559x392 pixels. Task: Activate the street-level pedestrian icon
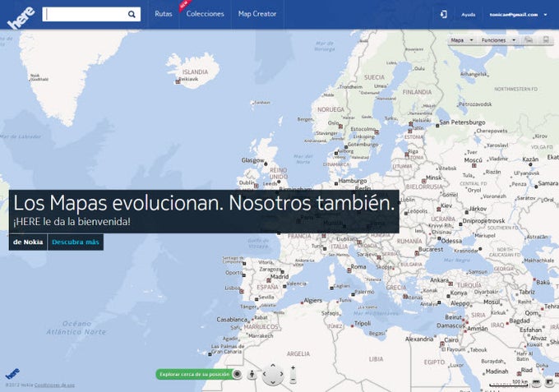252,374
